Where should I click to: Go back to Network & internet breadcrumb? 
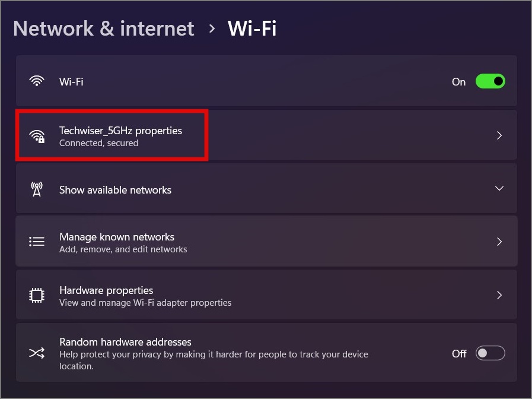point(104,28)
